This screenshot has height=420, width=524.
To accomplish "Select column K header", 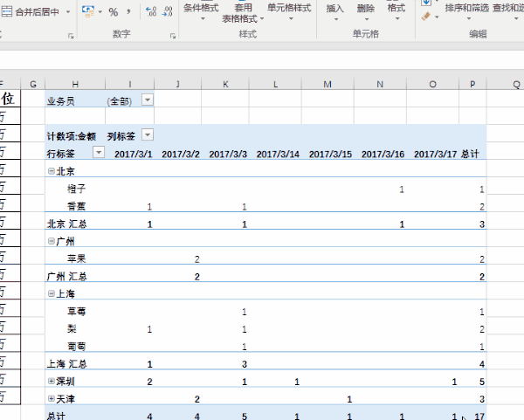I will [x=226, y=83].
